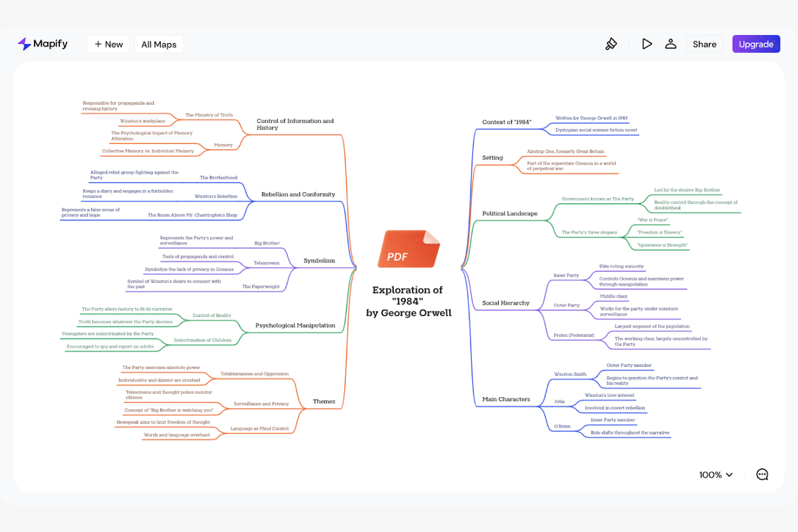Viewport: 798px width, 532px height.
Task: Select the Big Brother node
Action: click(x=266, y=243)
